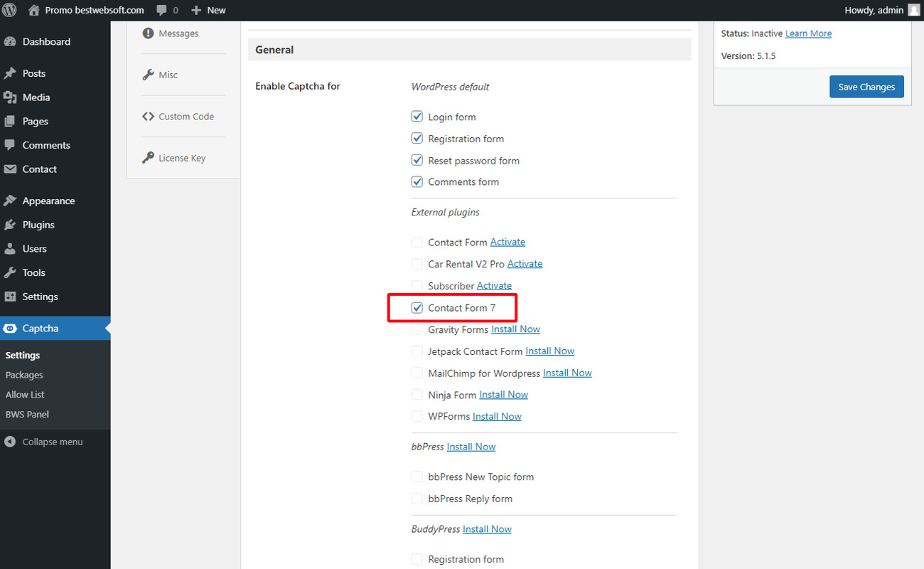Click the Dashboard gauge icon
Screen dimensions: 924x569
(10, 42)
